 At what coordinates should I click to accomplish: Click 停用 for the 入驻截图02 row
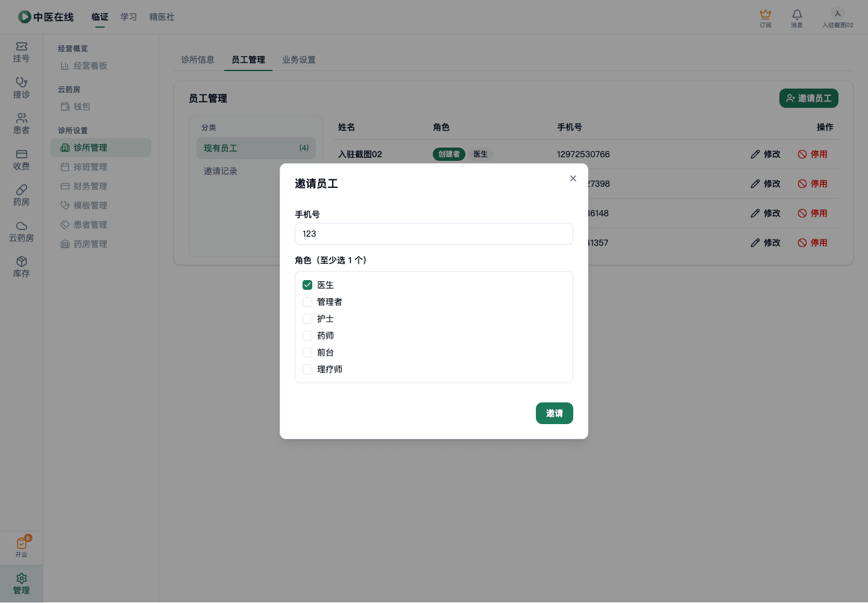coord(813,154)
